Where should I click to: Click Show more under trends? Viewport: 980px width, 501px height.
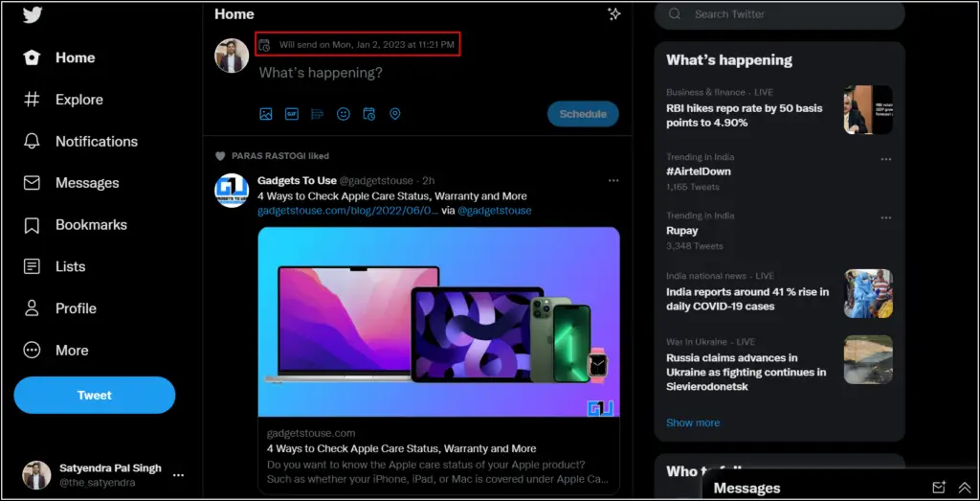[693, 422]
